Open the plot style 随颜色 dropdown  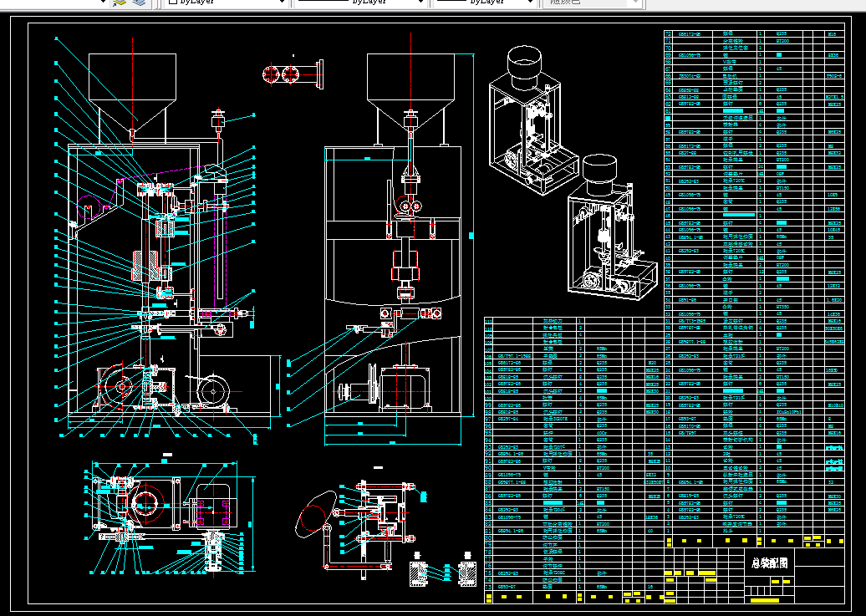[635, 3]
